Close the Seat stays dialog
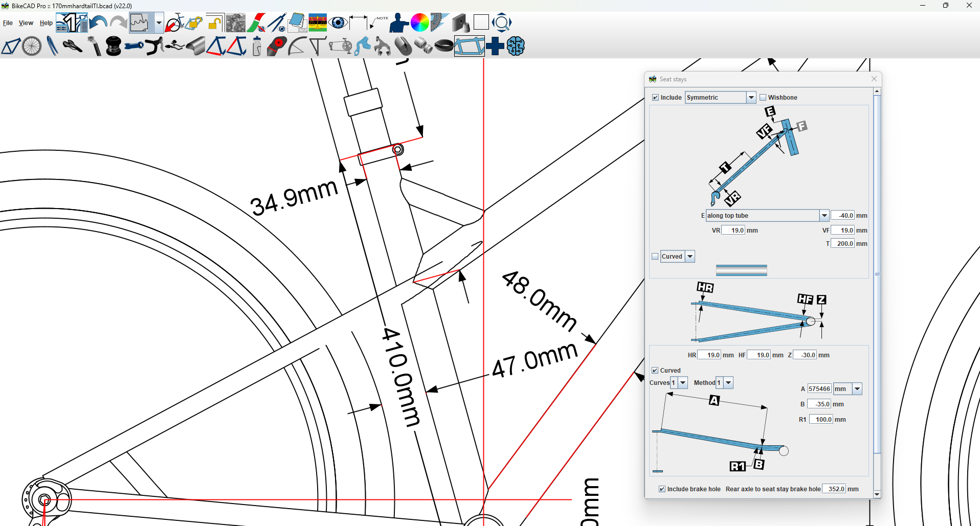Screen dimensions: 980x526 click(874, 79)
